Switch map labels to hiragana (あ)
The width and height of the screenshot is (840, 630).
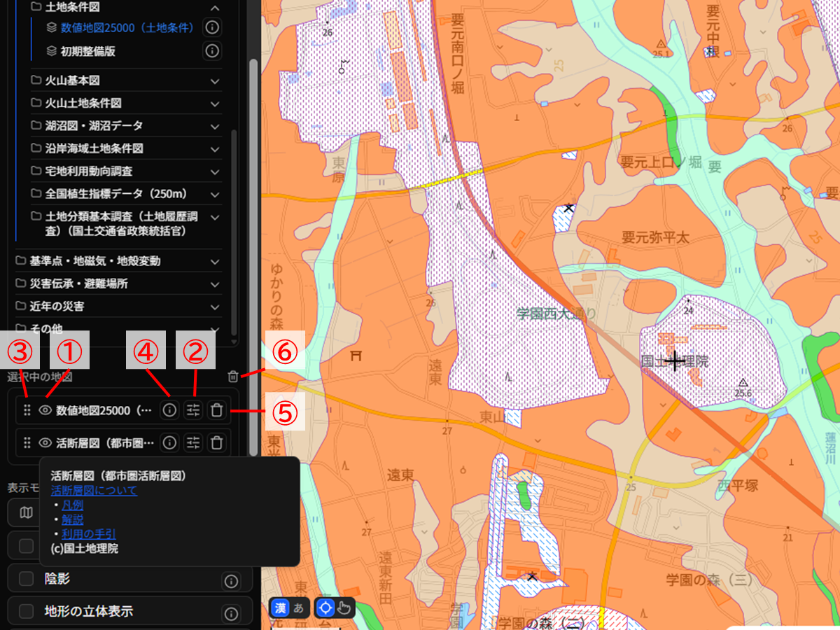point(299,608)
